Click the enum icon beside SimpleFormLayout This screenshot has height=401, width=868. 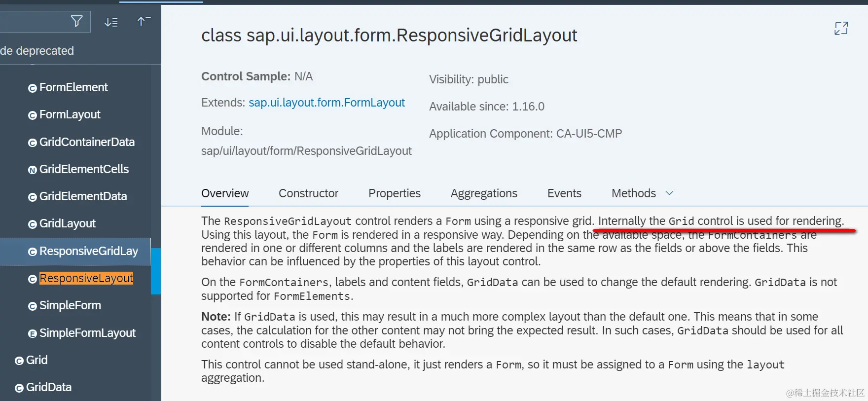coord(33,334)
